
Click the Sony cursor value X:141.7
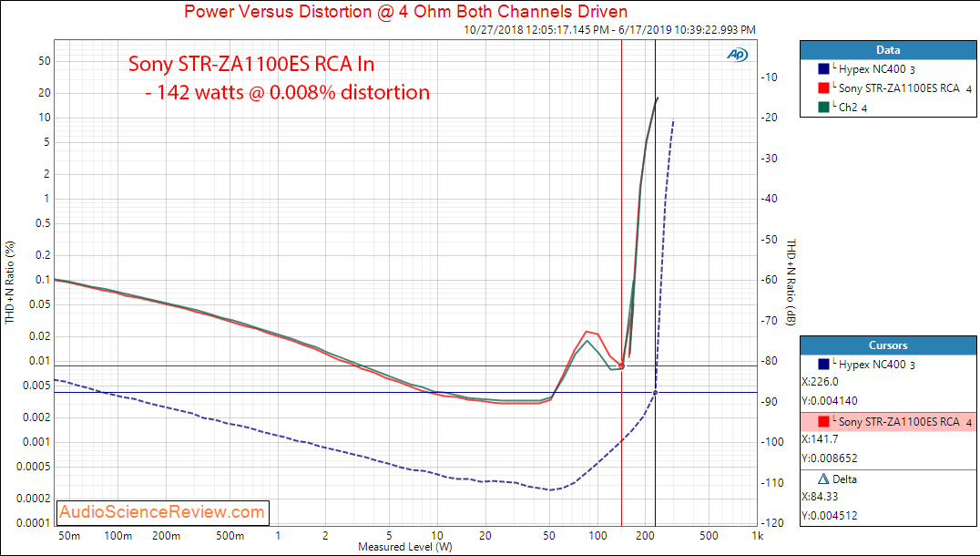click(820, 439)
